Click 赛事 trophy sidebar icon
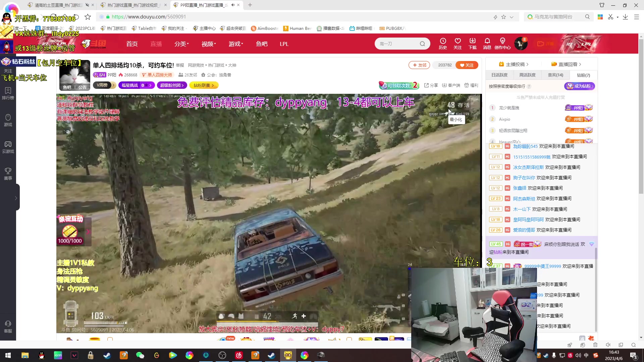The width and height of the screenshot is (644, 362). pyautogui.click(x=8, y=174)
